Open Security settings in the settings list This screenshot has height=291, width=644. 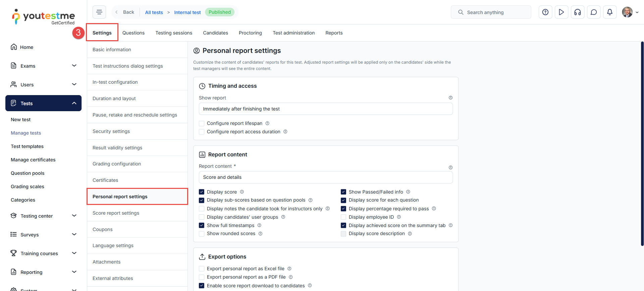[137, 131]
